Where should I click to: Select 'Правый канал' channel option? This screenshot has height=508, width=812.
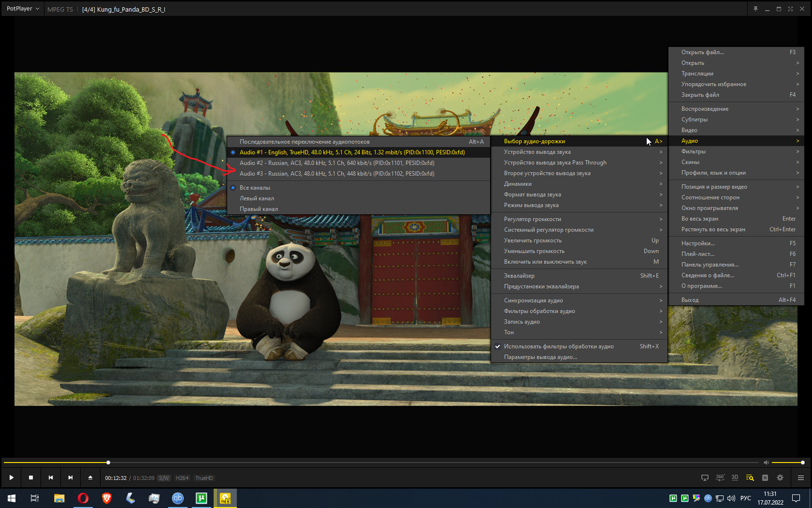point(359,209)
